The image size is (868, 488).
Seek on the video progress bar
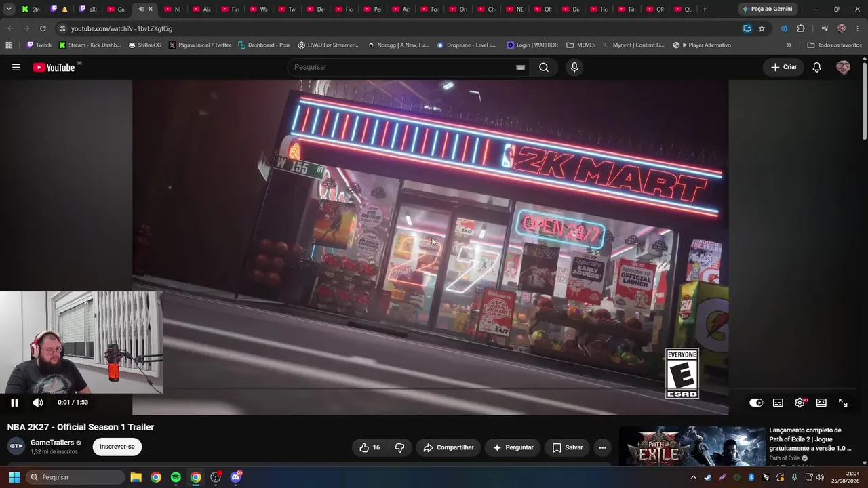(x=431, y=389)
